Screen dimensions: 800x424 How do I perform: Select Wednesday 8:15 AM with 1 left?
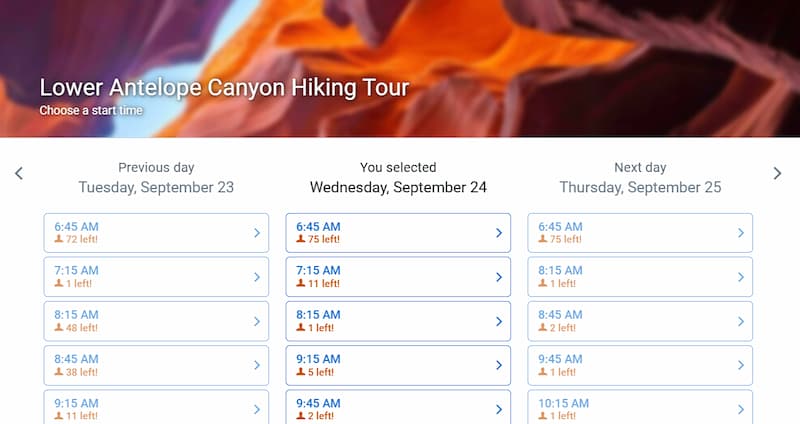[397, 321]
